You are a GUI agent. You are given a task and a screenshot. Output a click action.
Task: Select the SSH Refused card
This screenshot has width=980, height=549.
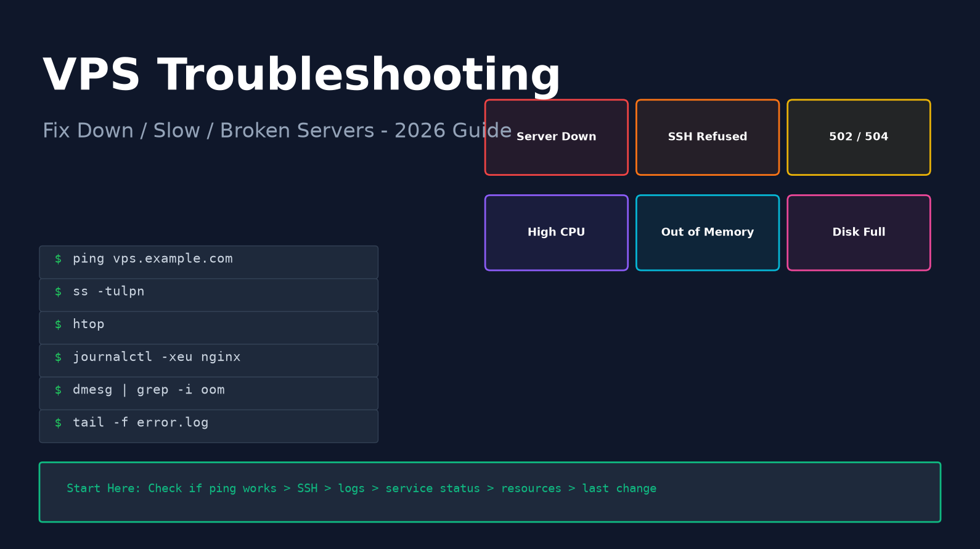point(708,138)
